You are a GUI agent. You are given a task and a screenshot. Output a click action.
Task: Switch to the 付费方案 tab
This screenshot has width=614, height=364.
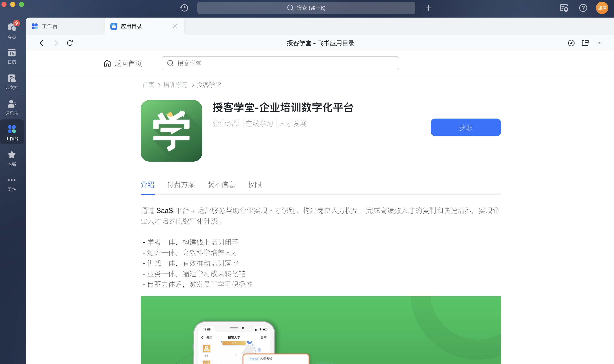click(x=181, y=184)
